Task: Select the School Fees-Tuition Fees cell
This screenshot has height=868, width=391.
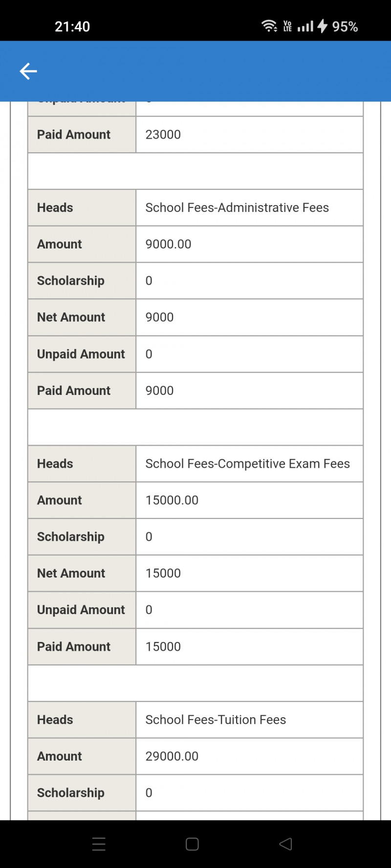Action: tap(216, 720)
